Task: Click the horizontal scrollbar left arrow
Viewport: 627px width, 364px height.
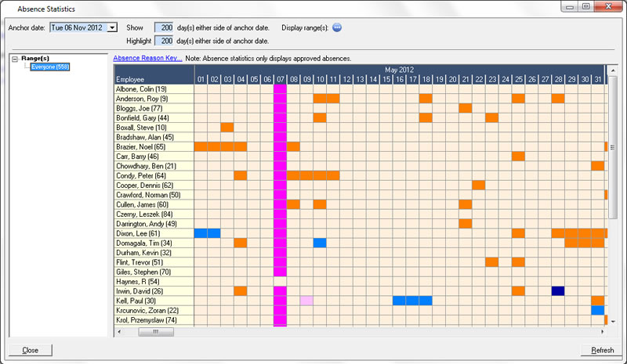Action: coord(120,332)
